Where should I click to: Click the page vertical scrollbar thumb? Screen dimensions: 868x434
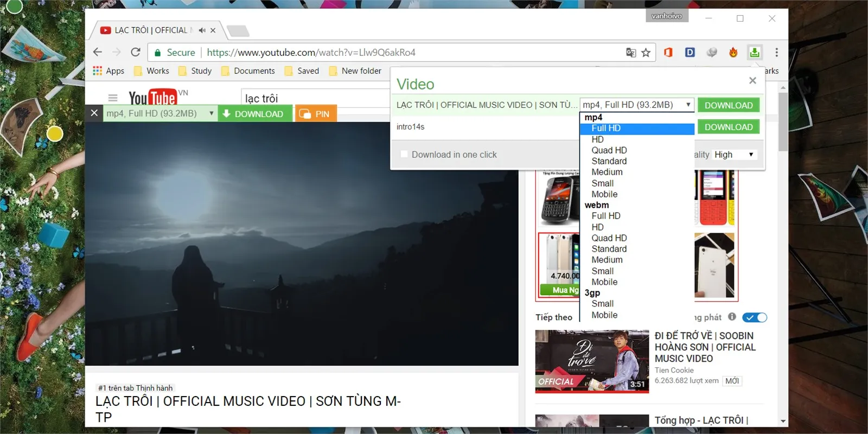pos(783,122)
